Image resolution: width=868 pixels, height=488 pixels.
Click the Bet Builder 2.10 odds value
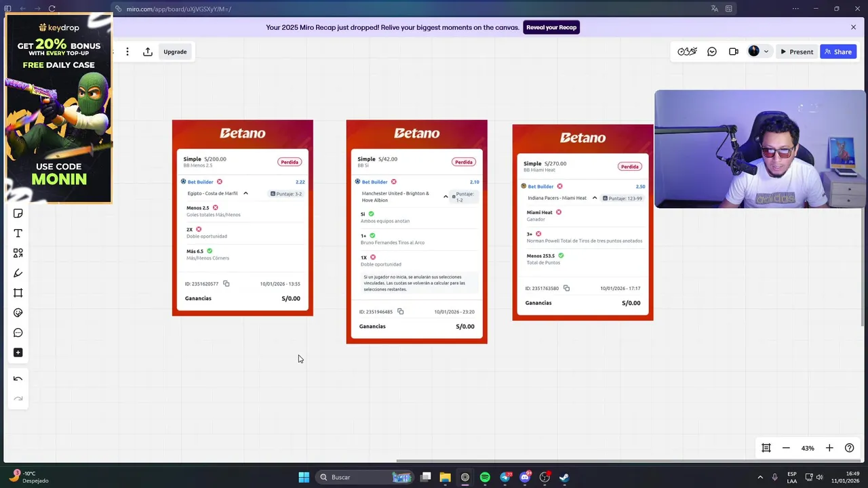click(475, 182)
